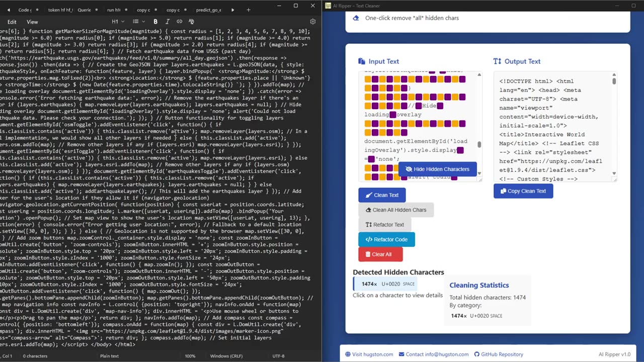Viewport: 644px width, 362px height.
Task: Insert a link from the Notepad toolbar
Action: (179, 22)
